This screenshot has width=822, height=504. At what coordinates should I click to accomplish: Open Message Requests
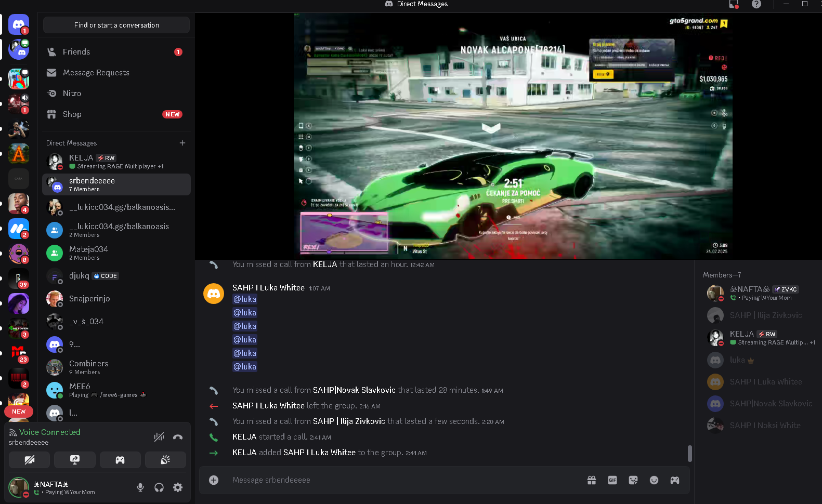tap(116, 73)
